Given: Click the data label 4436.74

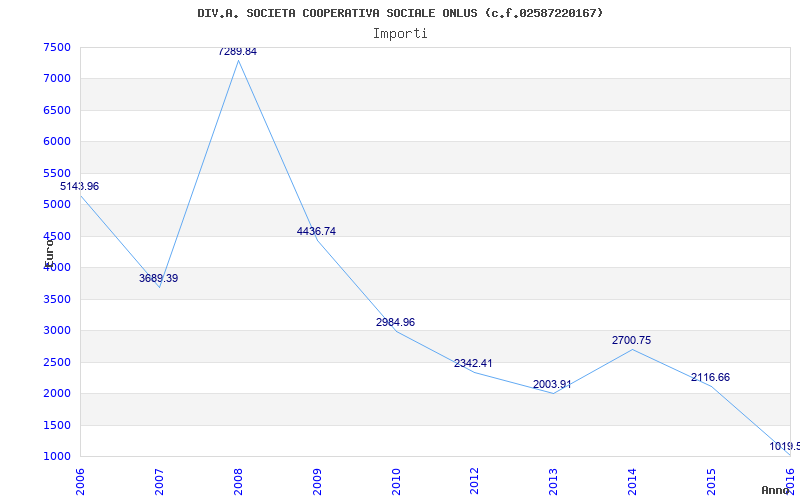Looking at the screenshot, I should 316,231.
